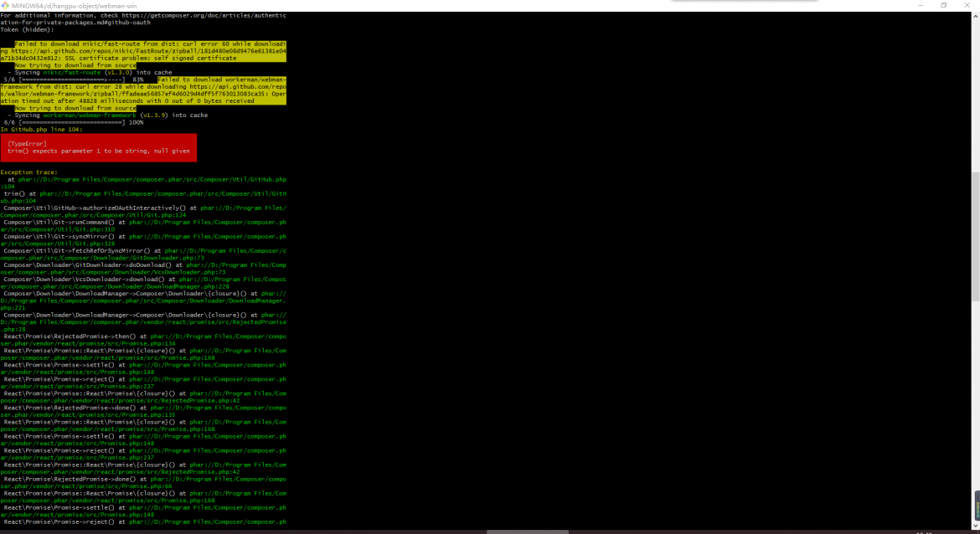Click the 'GitDownloader->doDownload()' trace line
The height and width of the screenshot is (534, 980).
[143, 269]
